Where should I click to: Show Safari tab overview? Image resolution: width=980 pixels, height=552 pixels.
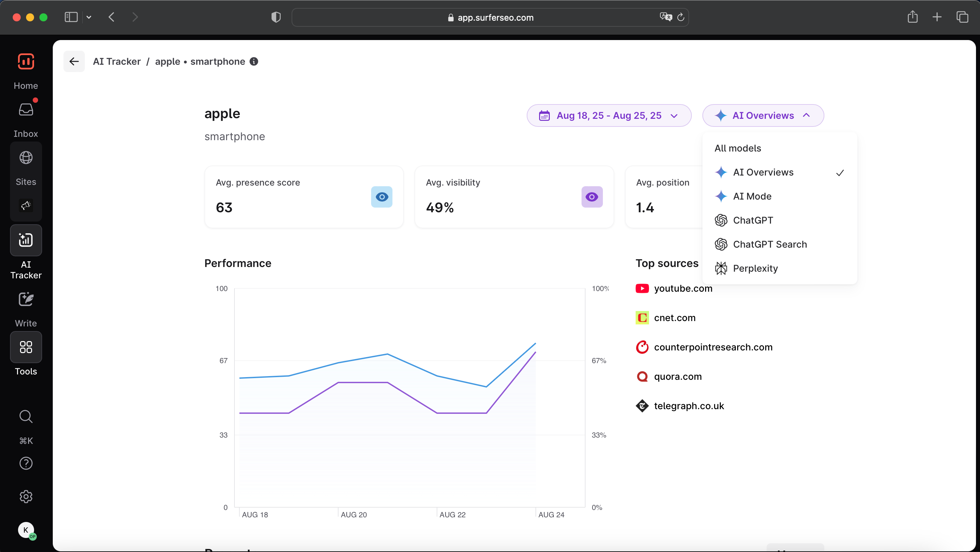(962, 17)
